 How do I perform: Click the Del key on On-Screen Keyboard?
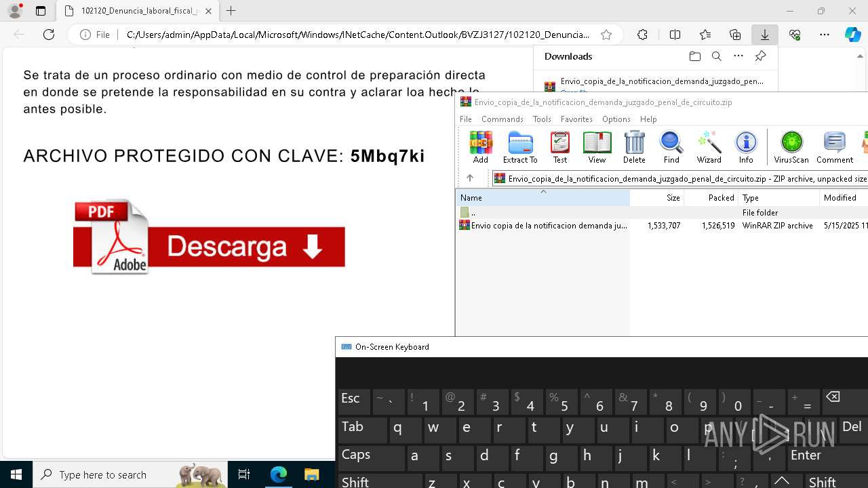pos(852,430)
